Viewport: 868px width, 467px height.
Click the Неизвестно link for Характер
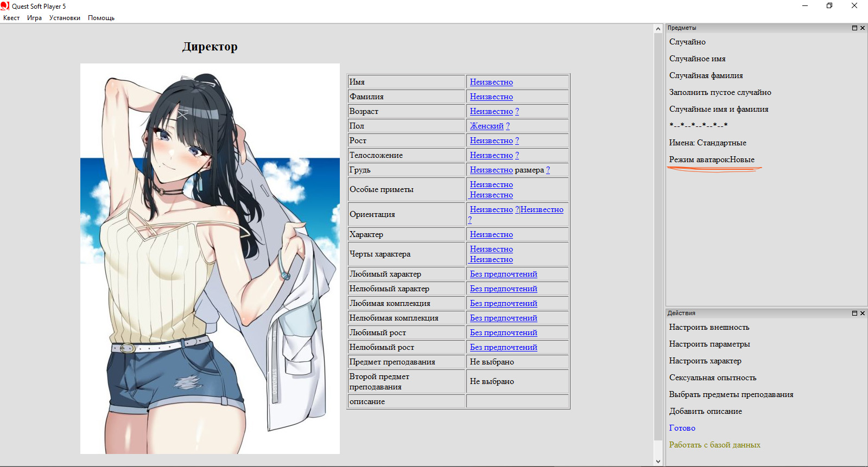[x=491, y=234]
